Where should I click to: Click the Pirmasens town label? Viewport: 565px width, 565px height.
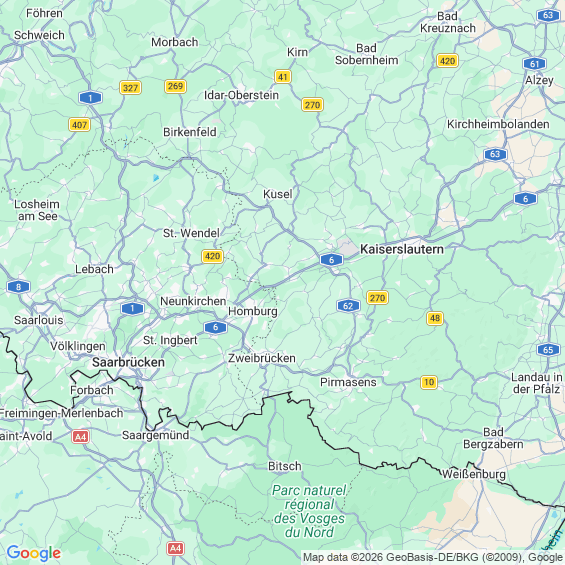[x=348, y=382]
